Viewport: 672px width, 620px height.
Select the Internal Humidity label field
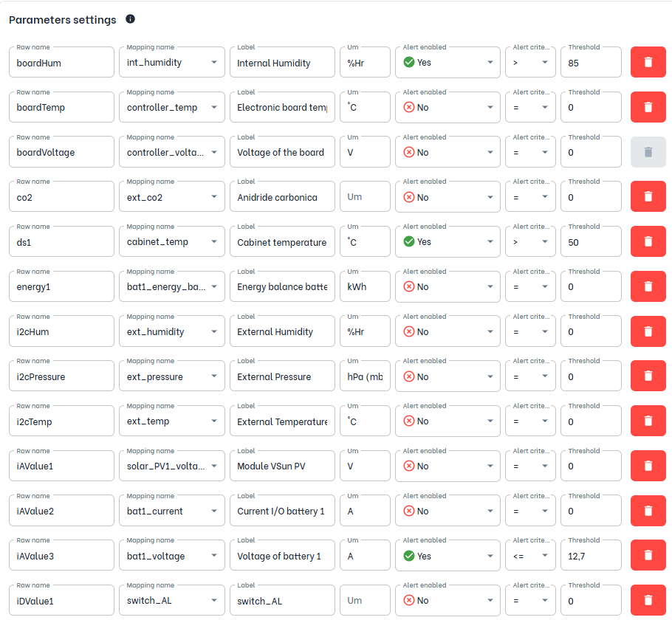[281, 62]
